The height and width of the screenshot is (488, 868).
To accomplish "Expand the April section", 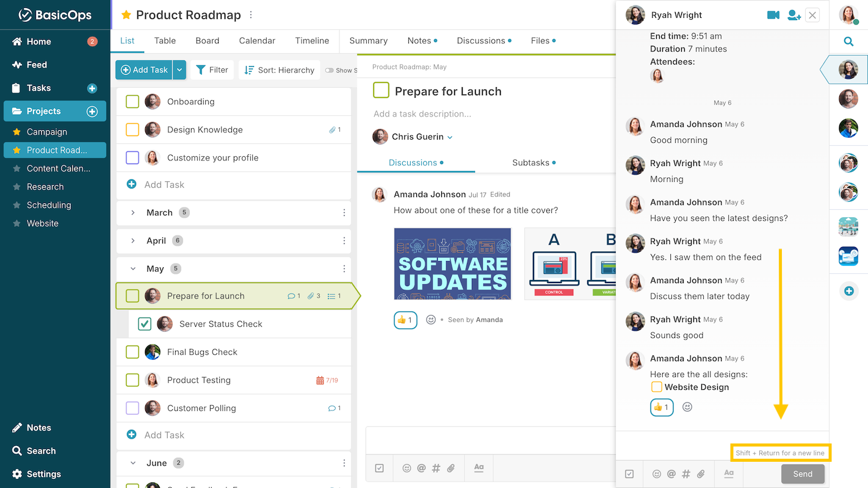I will (133, 241).
